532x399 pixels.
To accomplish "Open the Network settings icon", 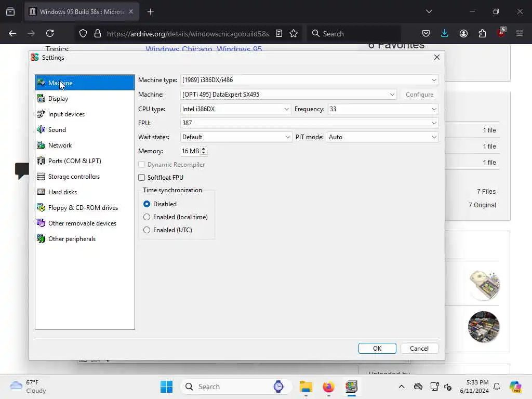I will (41, 145).
